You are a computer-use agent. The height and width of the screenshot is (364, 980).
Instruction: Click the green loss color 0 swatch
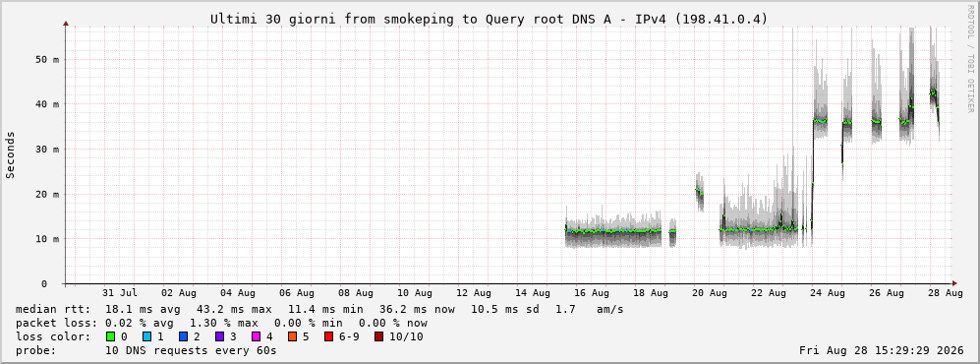pos(111,337)
